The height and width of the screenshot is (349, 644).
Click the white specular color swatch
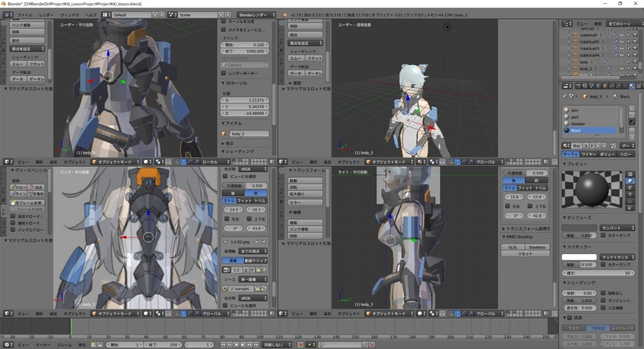click(x=579, y=257)
